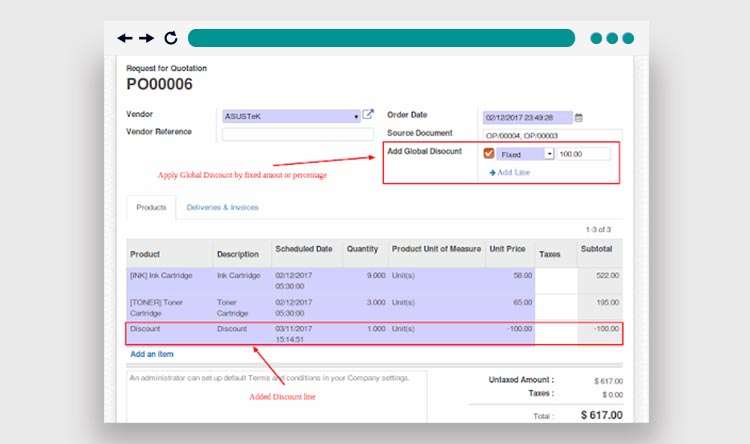Click the Vendor Reference input field
The height and width of the screenshot is (444, 750).
298,134
